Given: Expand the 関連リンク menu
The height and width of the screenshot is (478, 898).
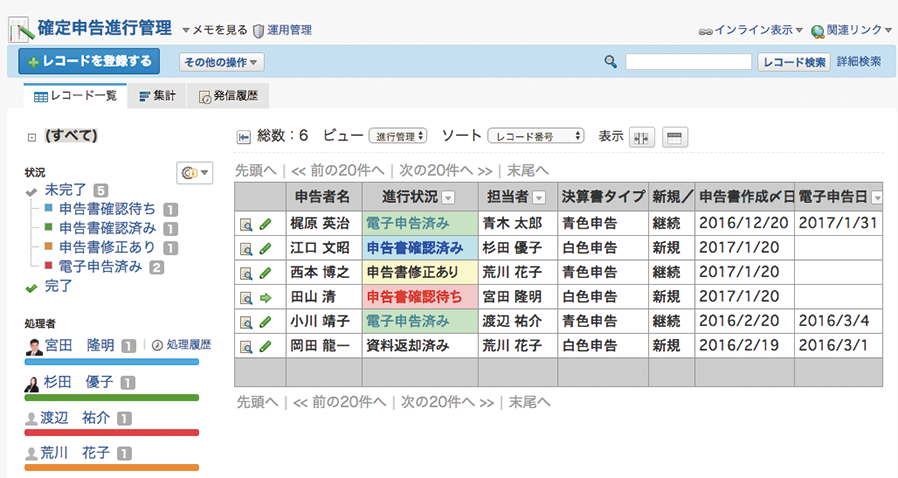Looking at the screenshot, I should (x=888, y=30).
